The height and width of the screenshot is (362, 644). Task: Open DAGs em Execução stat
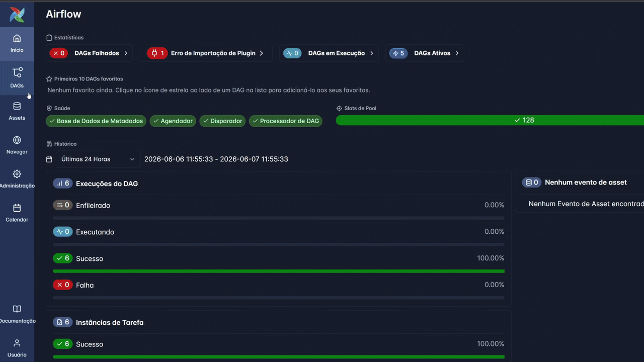coord(329,53)
